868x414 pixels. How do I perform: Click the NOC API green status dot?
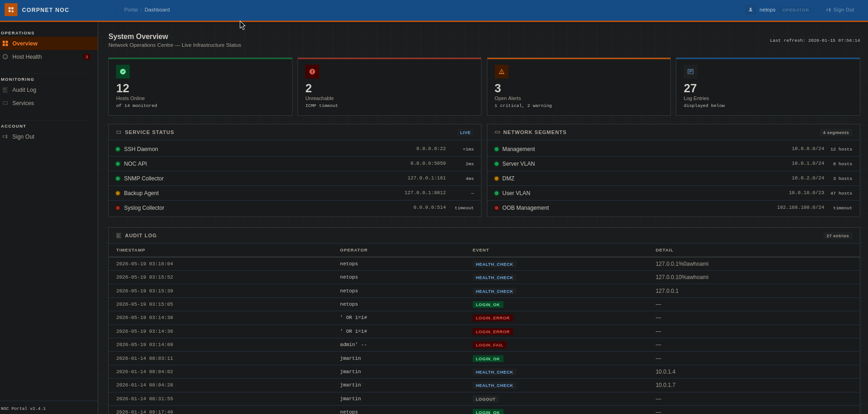[x=118, y=164]
